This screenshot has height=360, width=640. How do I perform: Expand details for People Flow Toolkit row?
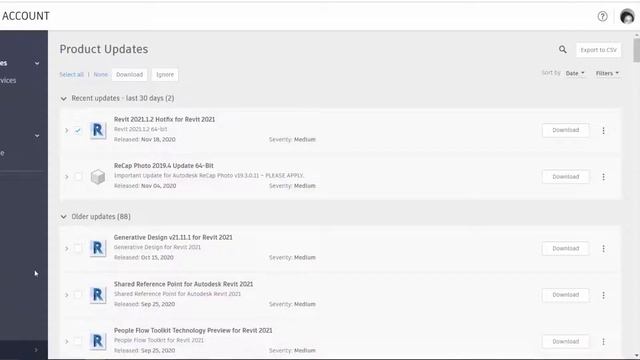pyautogui.click(x=67, y=342)
